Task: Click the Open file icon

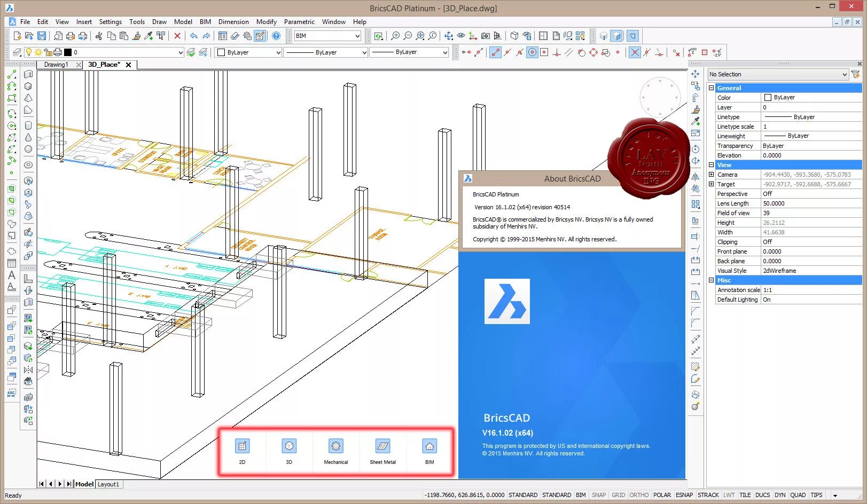Action: [29, 36]
